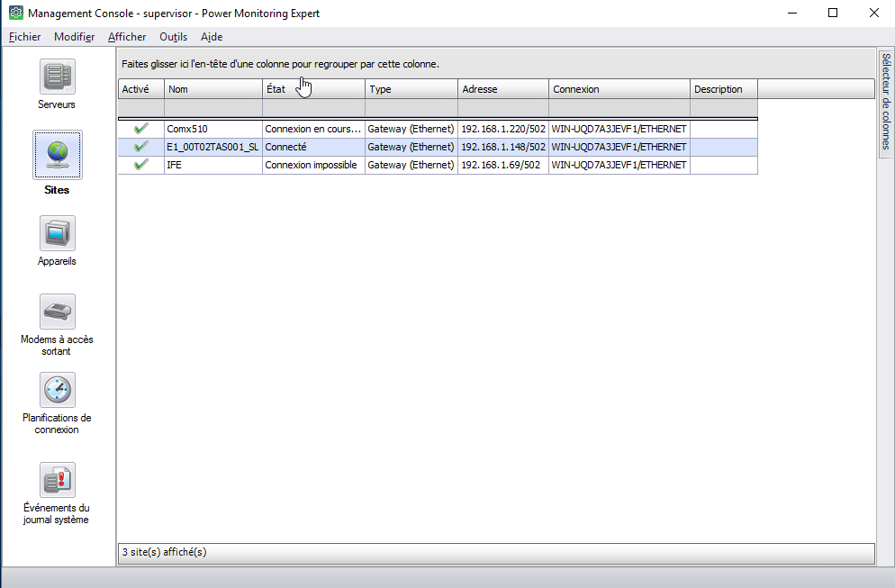Open the Appareils devices icon
Viewport: 895px width, 588px height.
pos(57,233)
